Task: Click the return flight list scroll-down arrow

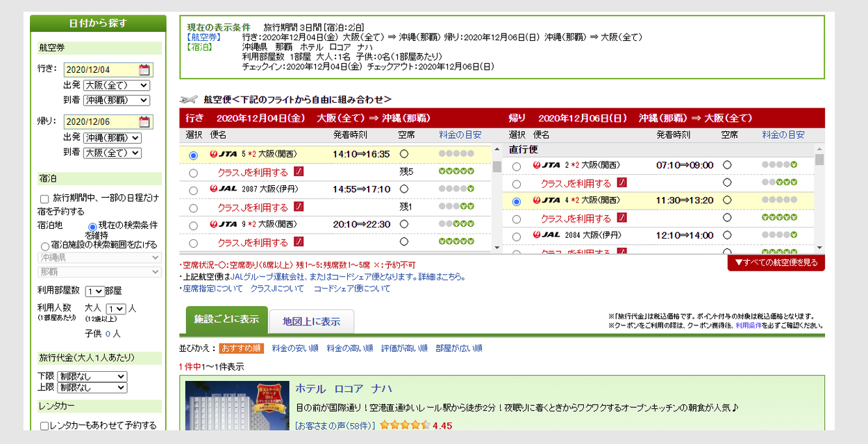Action: [819, 248]
